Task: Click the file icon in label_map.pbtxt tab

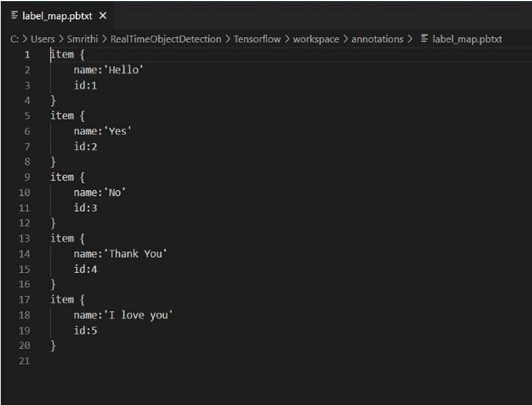Action: 14,16
